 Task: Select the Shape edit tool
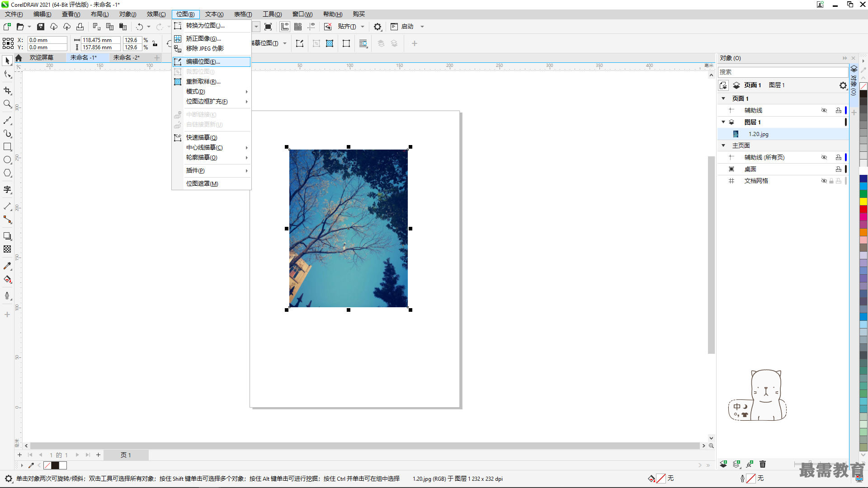(7, 75)
